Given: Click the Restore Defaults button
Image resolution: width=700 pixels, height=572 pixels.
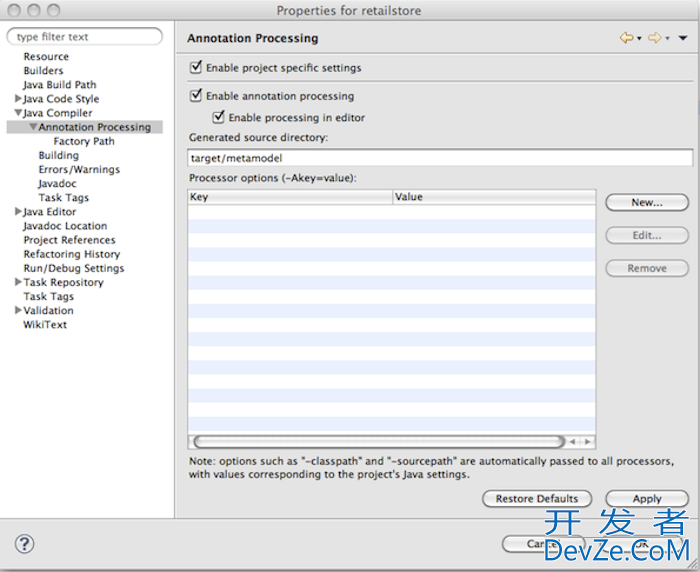Looking at the screenshot, I should [x=537, y=499].
